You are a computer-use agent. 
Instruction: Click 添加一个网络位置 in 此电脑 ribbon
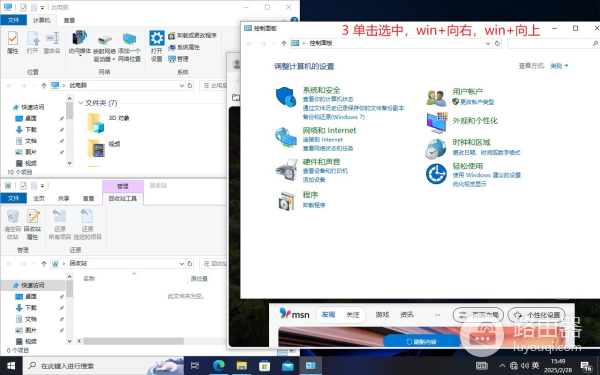pyautogui.click(x=129, y=47)
